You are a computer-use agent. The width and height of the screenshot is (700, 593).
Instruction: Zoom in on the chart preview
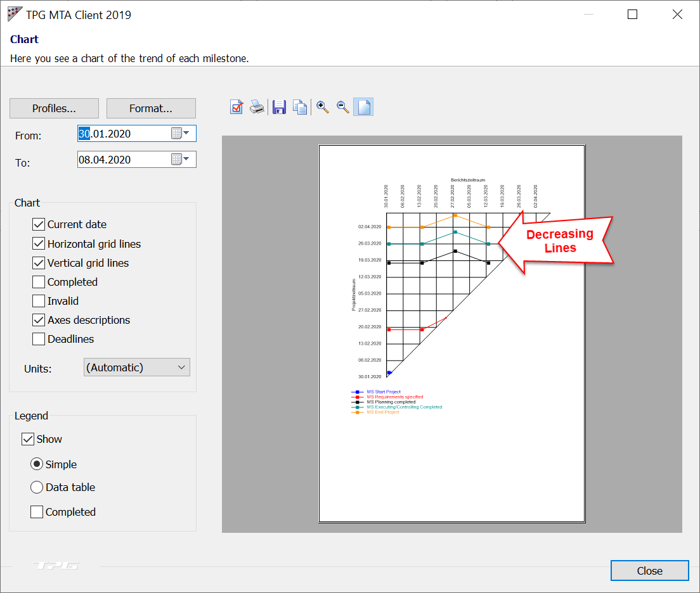click(x=323, y=107)
